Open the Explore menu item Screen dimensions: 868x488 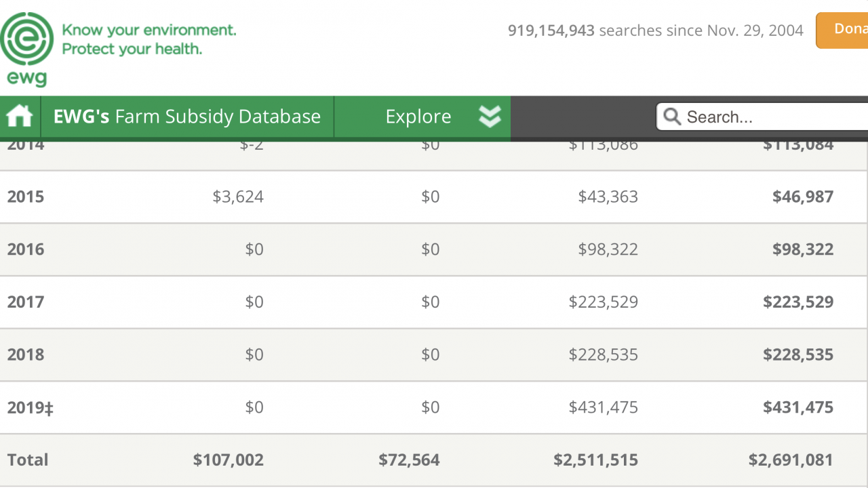point(418,117)
